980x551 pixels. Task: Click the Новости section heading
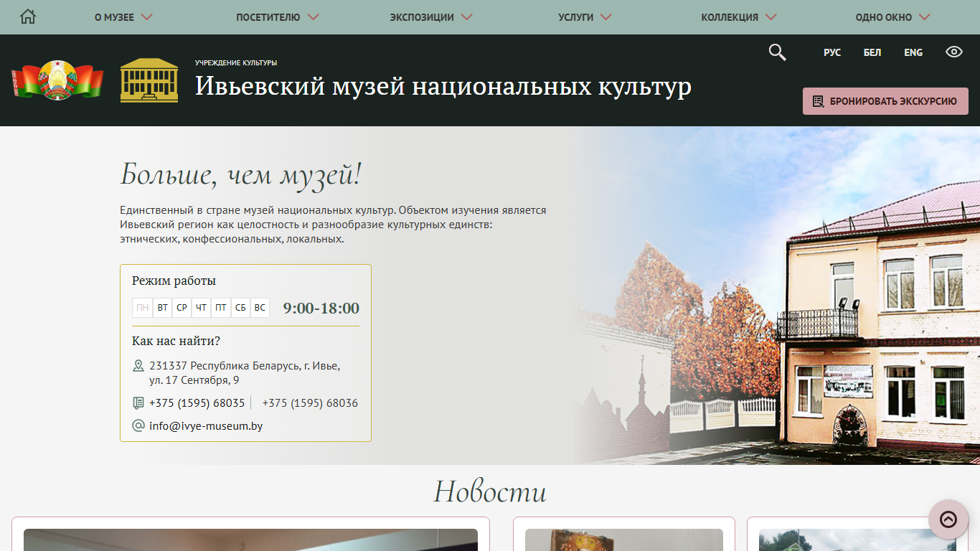490,491
